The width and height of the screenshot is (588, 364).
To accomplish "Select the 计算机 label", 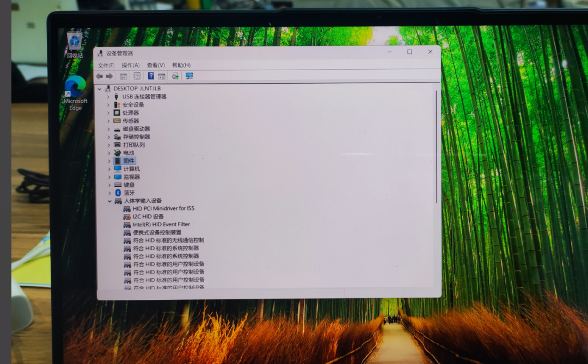I will point(132,169).
